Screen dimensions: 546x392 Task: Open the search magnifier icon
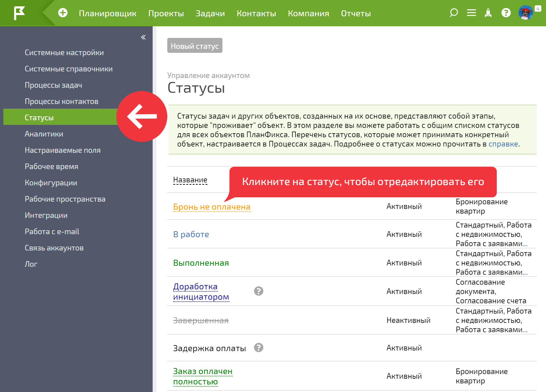click(454, 13)
